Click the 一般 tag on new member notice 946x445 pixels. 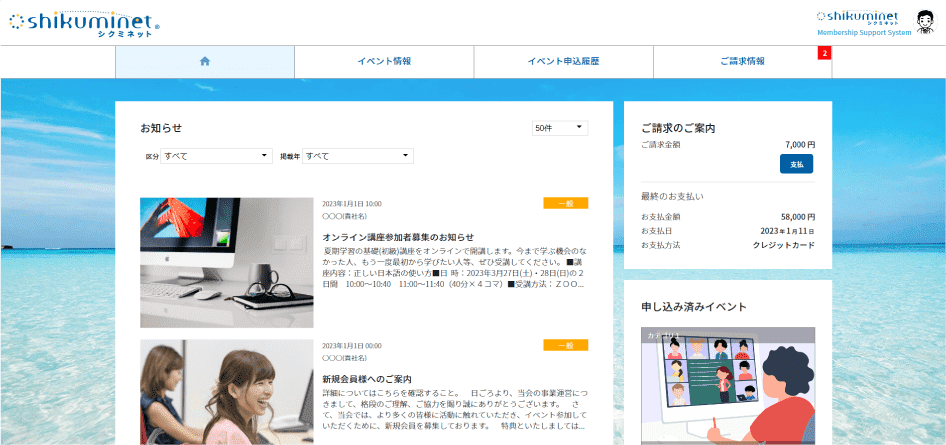click(x=566, y=345)
